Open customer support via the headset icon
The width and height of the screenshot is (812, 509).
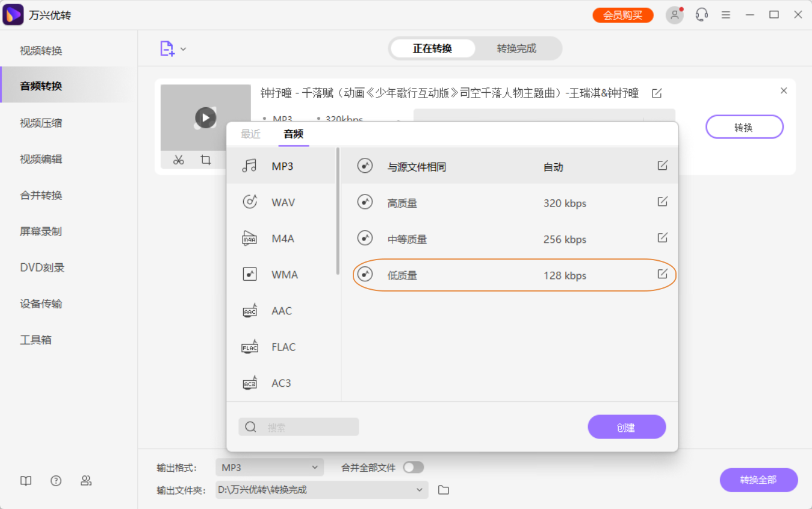(701, 14)
